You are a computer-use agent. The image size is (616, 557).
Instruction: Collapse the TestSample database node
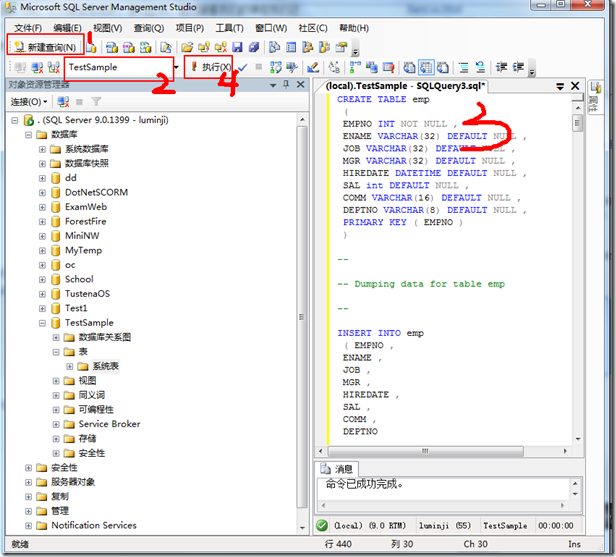tap(42, 323)
